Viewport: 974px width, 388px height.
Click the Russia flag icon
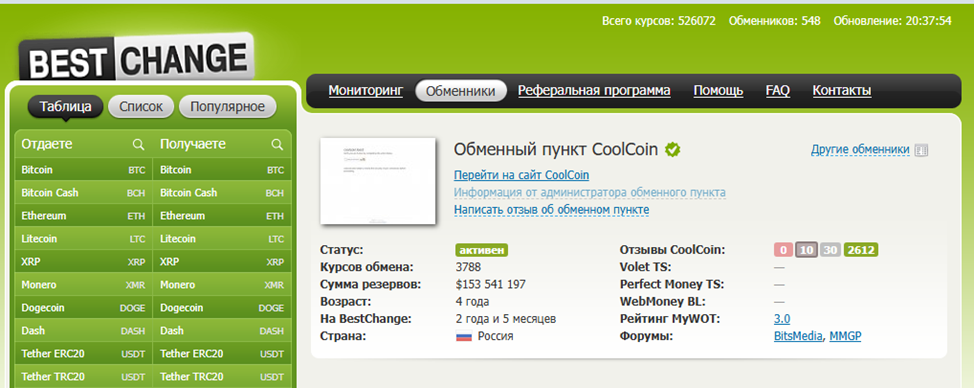coord(464,336)
